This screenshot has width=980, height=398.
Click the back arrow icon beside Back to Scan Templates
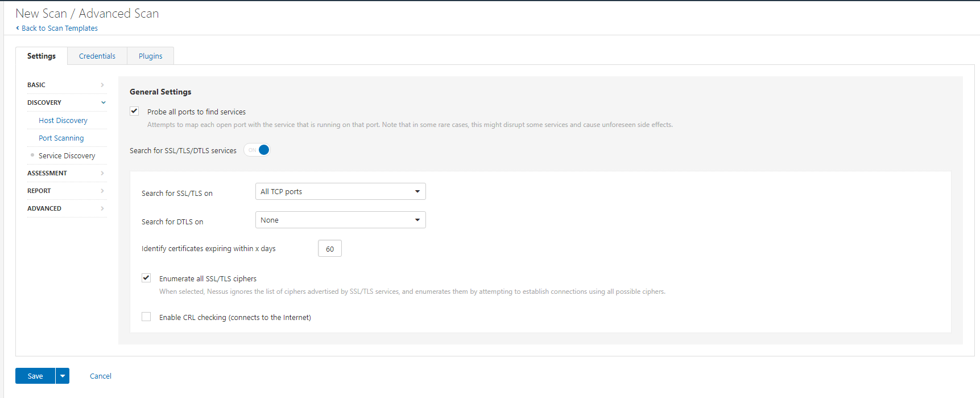[18, 28]
